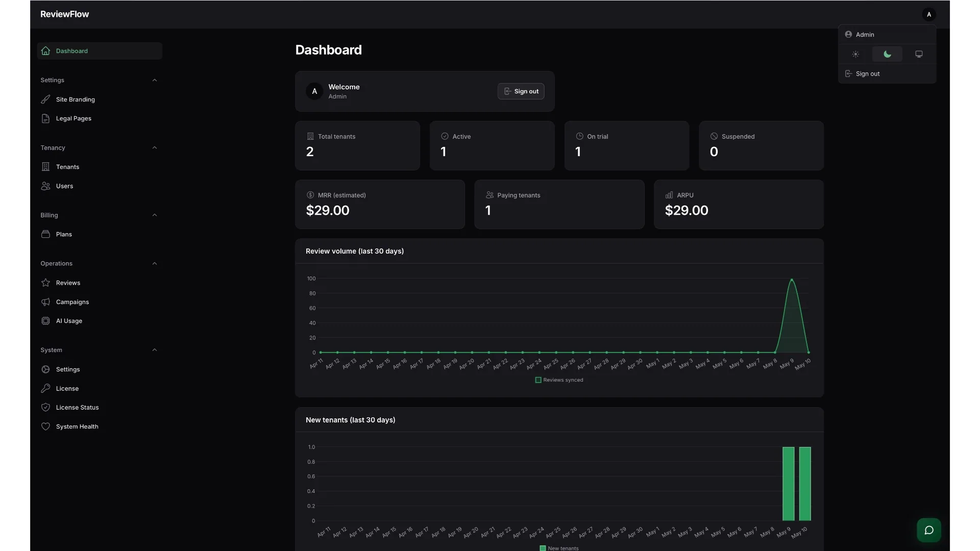Toggle New tenants legend in chart
The height and width of the screenshot is (551, 980).
559,548
